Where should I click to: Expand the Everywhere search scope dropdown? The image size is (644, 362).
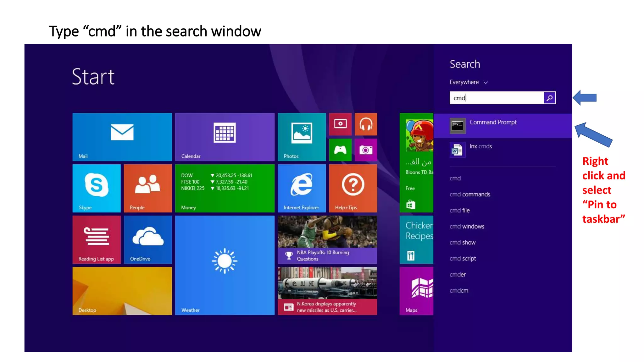[x=469, y=82]
